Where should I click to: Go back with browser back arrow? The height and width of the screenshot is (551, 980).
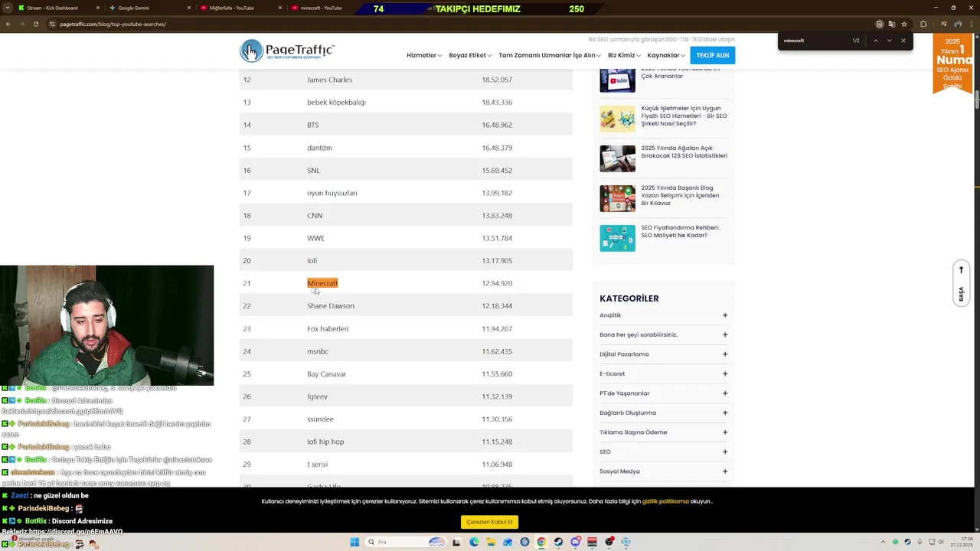pyautogui.click(x=8, y=24)
